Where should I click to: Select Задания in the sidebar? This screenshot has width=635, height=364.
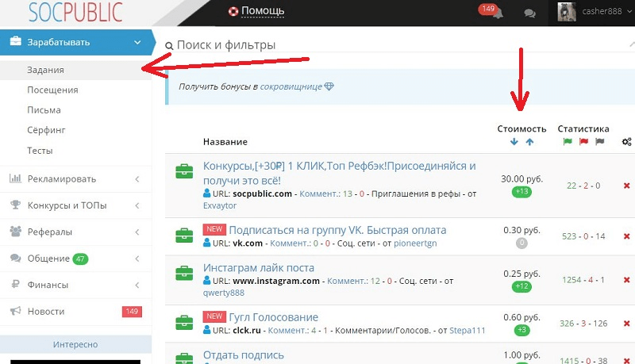pos(45,70)
